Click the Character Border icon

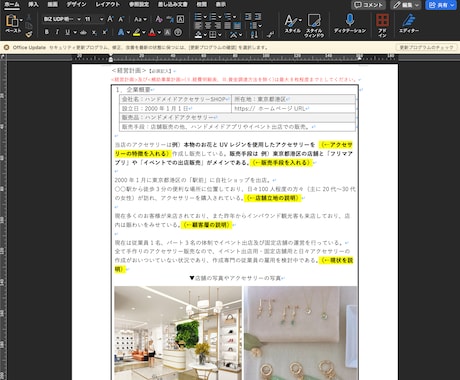(x=180, y=19)
